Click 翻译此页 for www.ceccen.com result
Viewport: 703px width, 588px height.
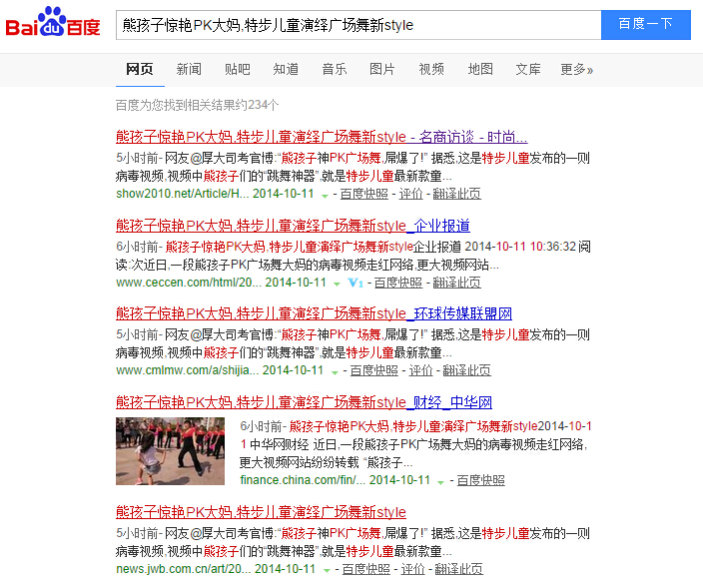coord(457,283)
